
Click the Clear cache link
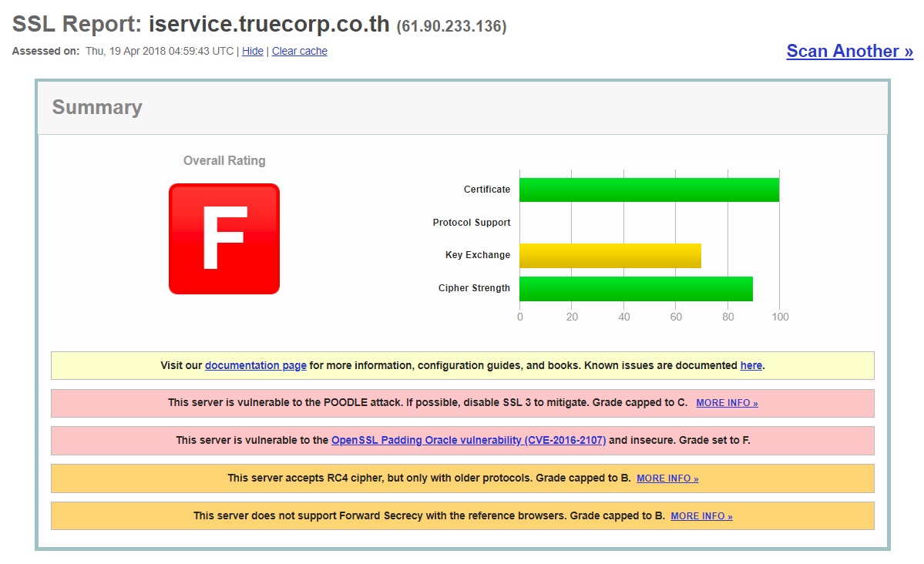click(x=299, y=52)
